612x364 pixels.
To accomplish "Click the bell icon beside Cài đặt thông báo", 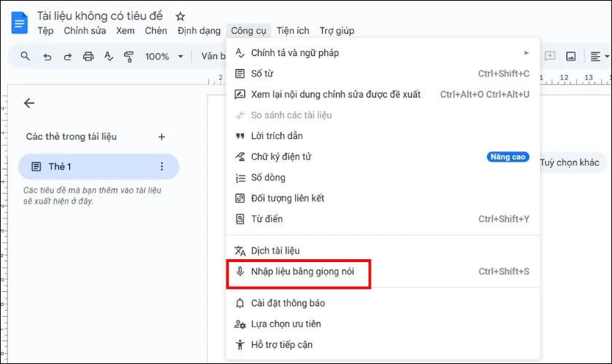I will point(240,303).
